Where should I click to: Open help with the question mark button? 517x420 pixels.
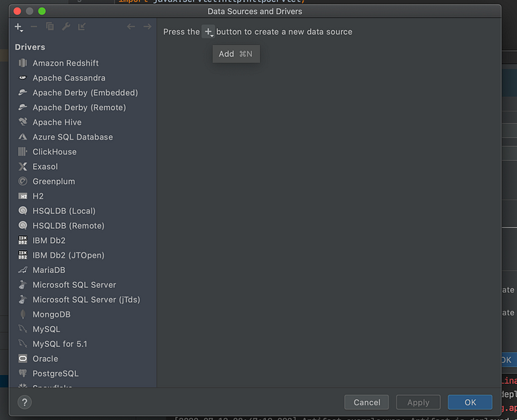[24, 402]
